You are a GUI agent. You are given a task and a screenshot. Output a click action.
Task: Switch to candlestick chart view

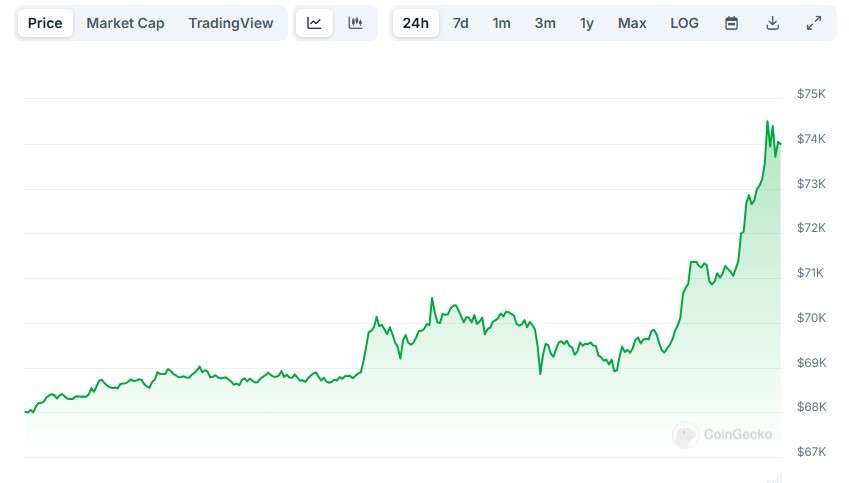(355, 23)
